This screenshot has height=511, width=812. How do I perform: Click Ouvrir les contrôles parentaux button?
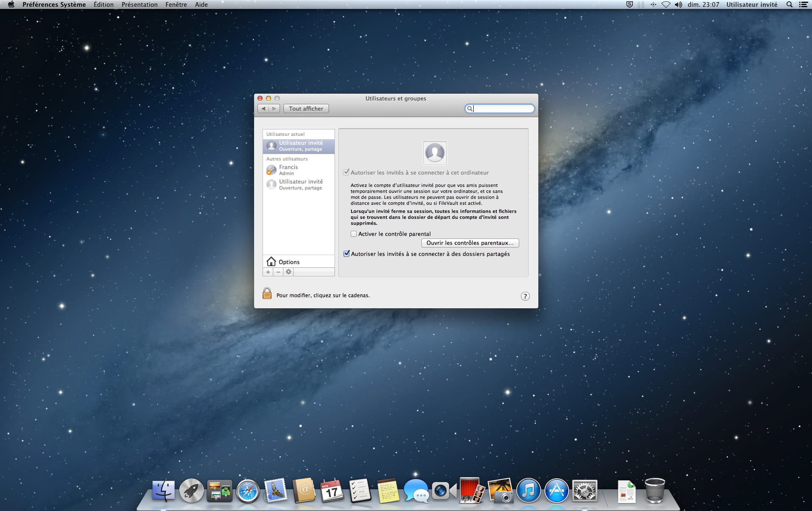[x=470, y=243]
